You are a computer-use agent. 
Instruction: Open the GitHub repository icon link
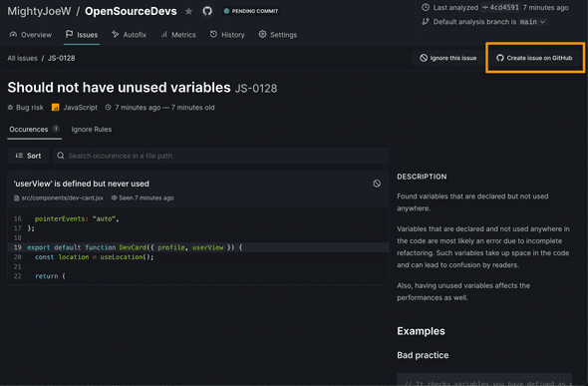point(207,11)
